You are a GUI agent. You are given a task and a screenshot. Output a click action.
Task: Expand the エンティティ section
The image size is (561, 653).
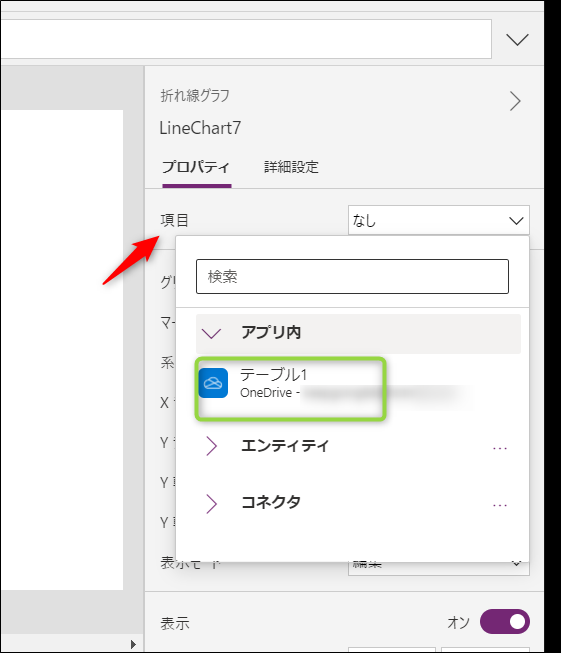pos(212,446)
